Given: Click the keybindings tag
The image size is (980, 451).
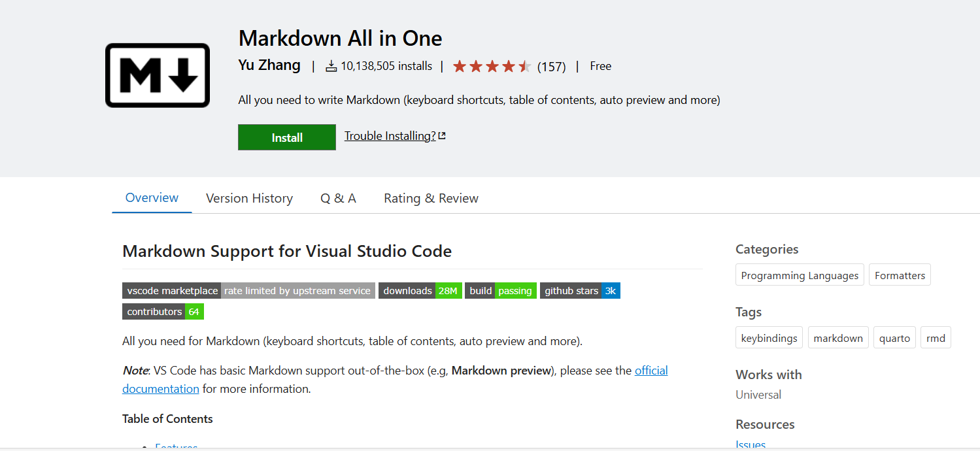Looking at the screenshot, I should coord(769,338).
